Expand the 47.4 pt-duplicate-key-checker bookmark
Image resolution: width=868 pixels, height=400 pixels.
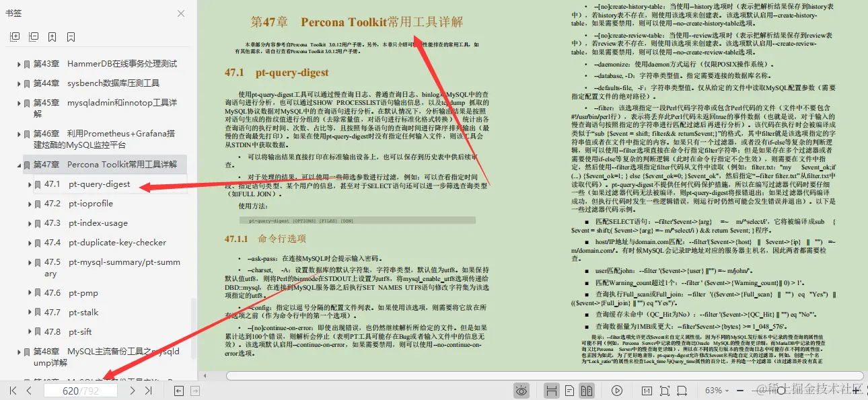tap(30, 243)
